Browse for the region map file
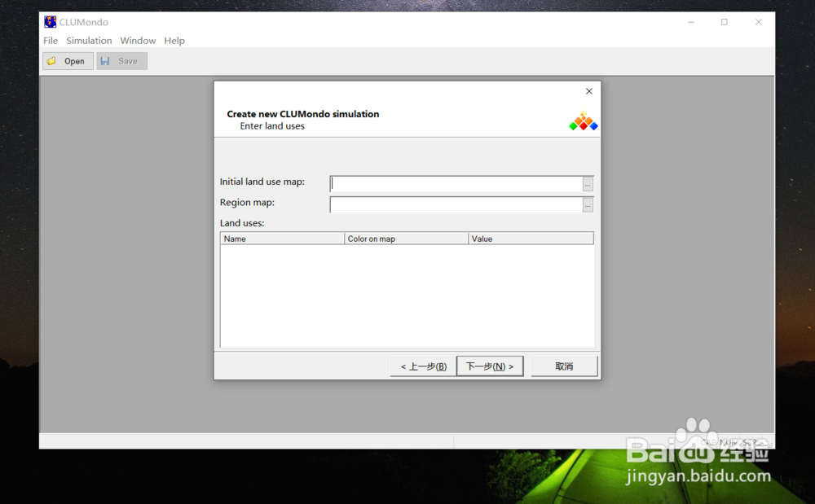The height and width of the screenshot is (504, 815). click(588, 205)
